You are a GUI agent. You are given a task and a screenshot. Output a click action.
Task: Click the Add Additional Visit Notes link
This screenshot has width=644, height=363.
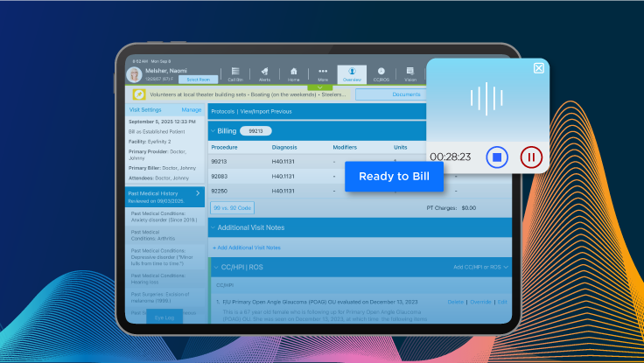[x=248, y=248]
